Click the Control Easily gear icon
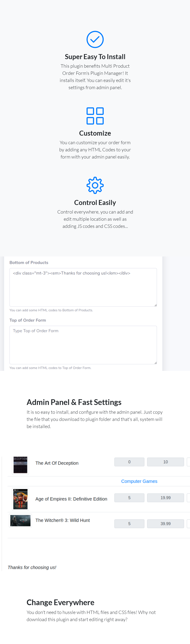 [95, 185]
